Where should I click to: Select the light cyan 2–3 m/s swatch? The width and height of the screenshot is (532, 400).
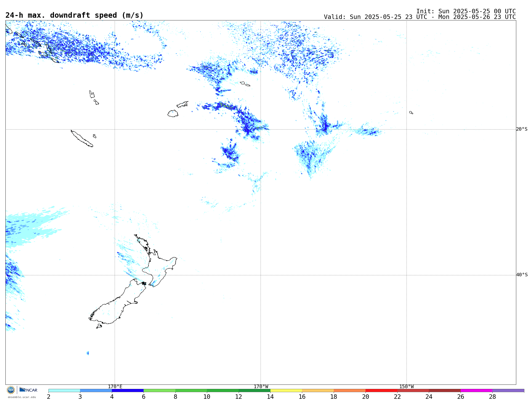coord(64,391)
